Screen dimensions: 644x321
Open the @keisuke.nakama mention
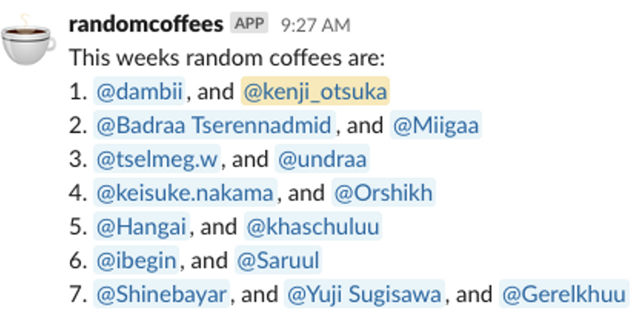[x=185, y=193]
